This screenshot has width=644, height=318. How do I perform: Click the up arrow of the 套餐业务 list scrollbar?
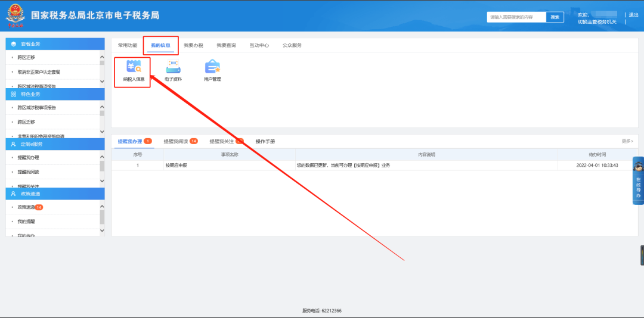tap(103, 57)
